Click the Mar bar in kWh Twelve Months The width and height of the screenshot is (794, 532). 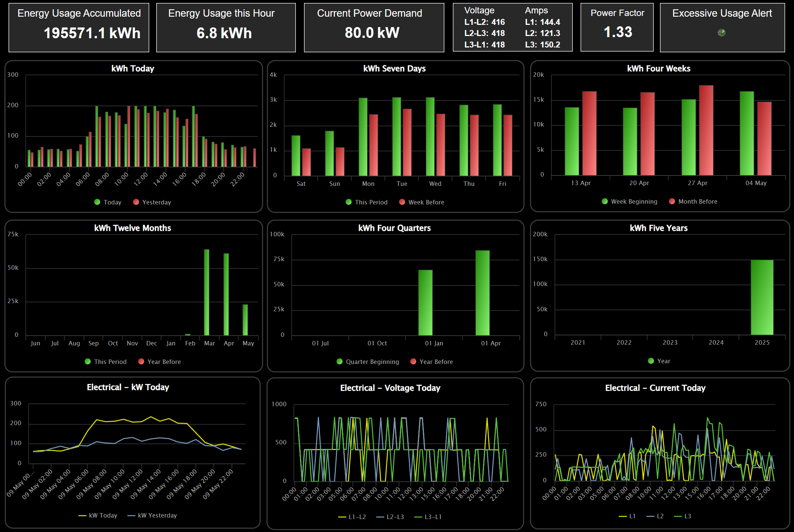pyautogui.click(x=206, y=292)
